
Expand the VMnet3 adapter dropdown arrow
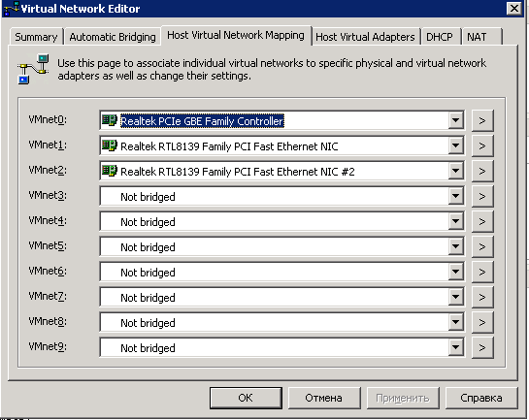pos(455,196)
